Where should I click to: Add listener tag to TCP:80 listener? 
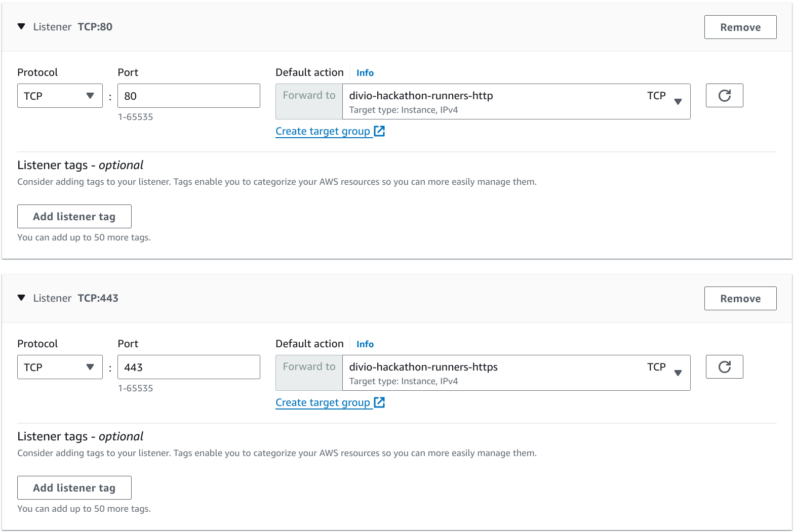pos(74,217)
